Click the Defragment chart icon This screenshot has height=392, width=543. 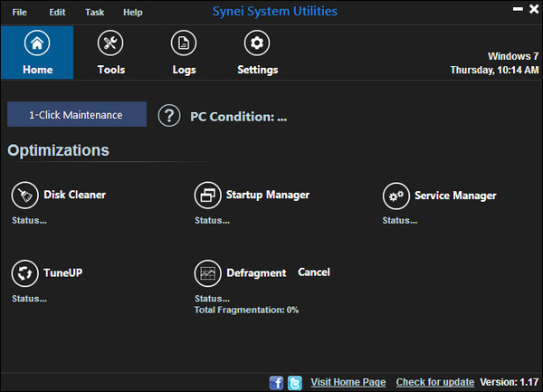pyautogui.click(x=207, y=272)
